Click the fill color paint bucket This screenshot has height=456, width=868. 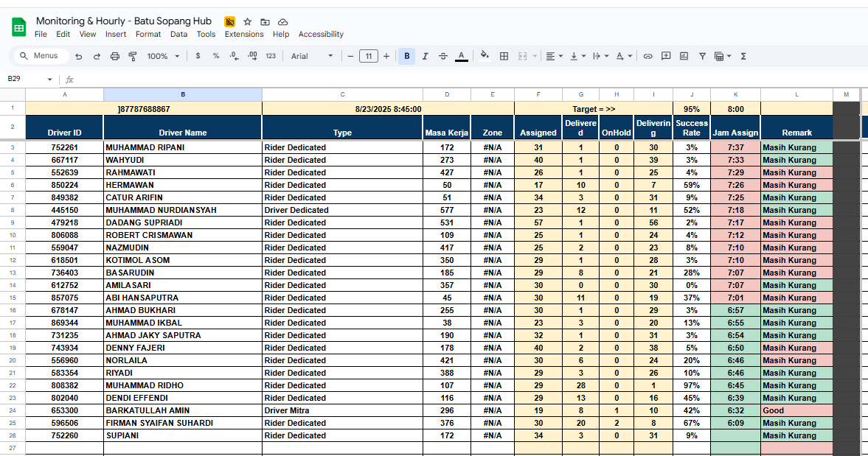tap(485, 56)
